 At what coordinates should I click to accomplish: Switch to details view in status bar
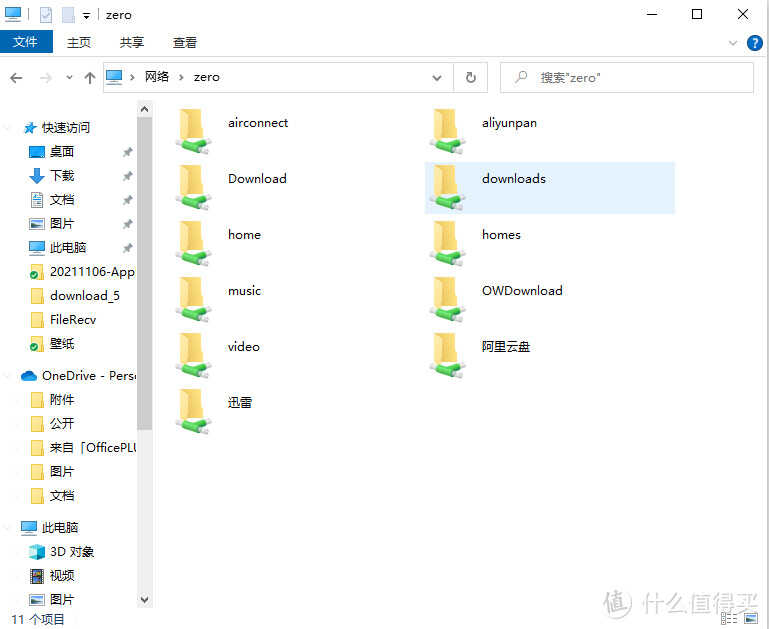[729, 618]
